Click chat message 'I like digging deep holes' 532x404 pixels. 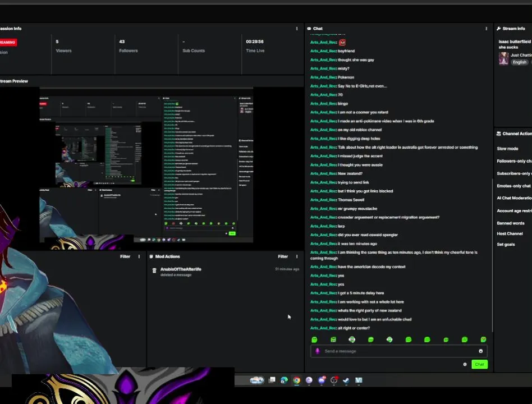click(x=359, y=139)
